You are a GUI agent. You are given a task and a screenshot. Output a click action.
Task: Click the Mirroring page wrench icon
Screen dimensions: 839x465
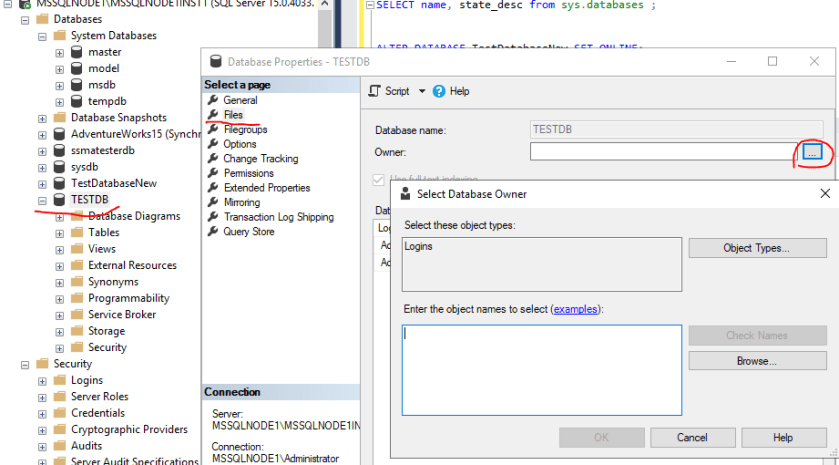pyautogui.click(x=212, y=202)
